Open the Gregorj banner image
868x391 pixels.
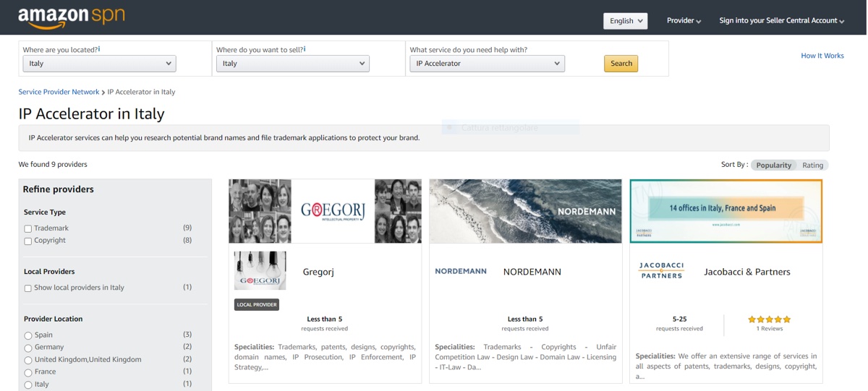pos(325,211)
